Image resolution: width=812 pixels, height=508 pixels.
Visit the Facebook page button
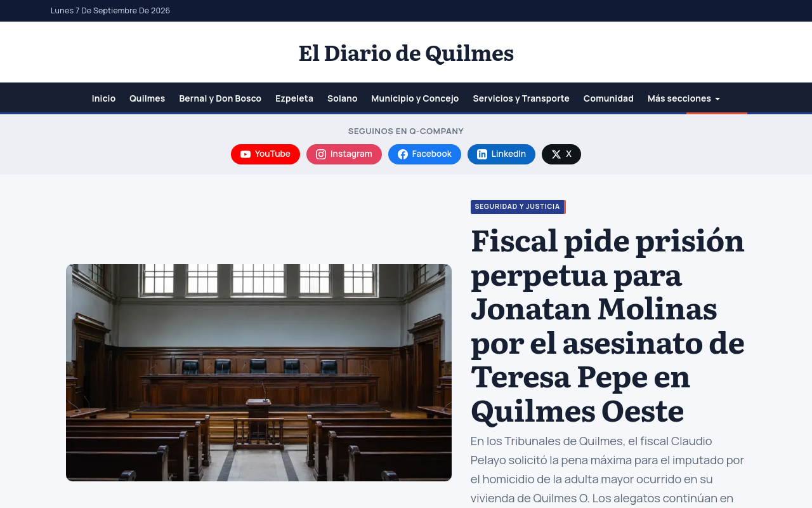[424, 154]
